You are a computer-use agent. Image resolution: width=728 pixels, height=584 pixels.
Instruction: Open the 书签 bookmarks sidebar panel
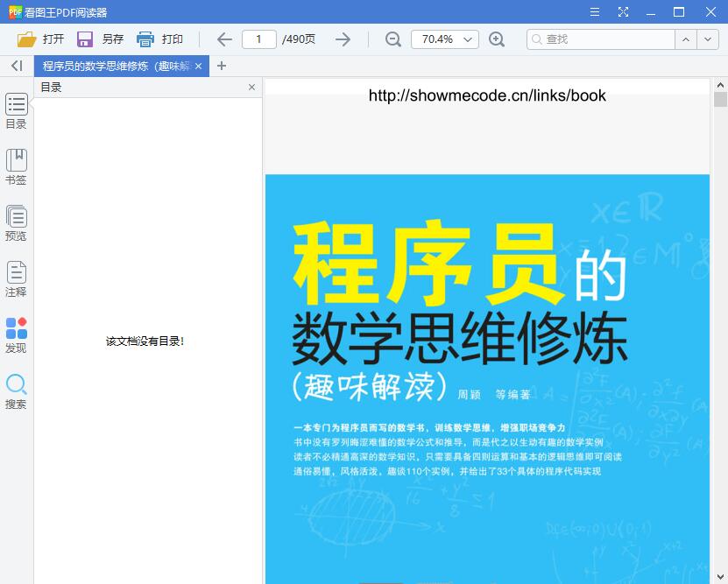[17, 167]
